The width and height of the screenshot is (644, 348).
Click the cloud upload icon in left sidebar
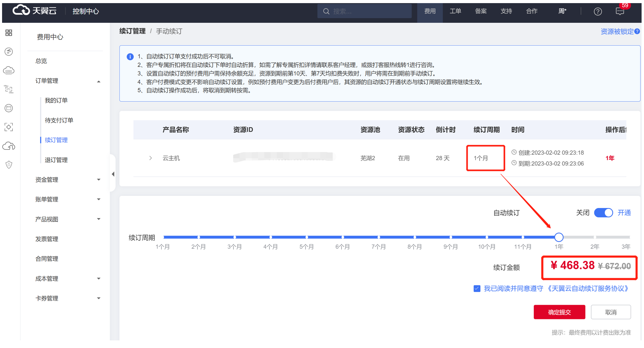coord(9,146)
